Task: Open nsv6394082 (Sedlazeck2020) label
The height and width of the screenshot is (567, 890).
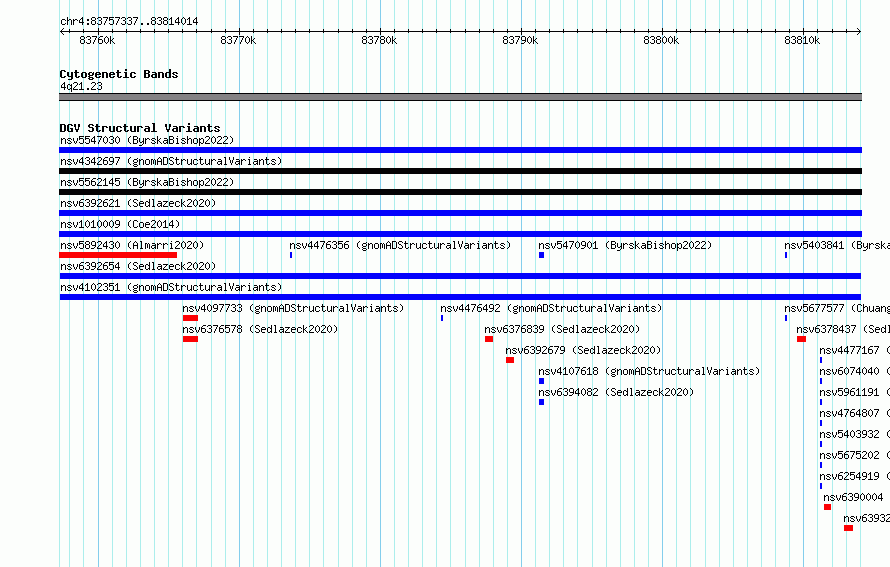Action: pyautogui.click(x=616, y=392)
